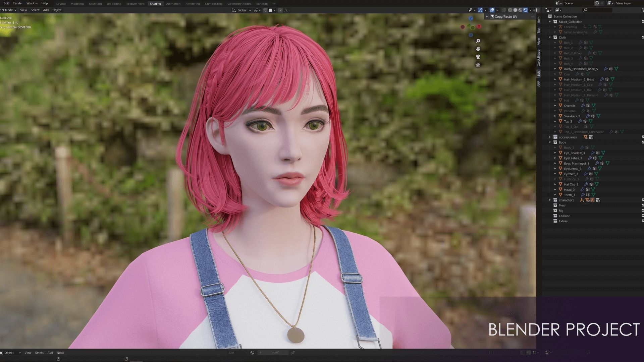Expand the Copy/Paste UV panel
Screen dimensions: 644x362
pos(487,17)
